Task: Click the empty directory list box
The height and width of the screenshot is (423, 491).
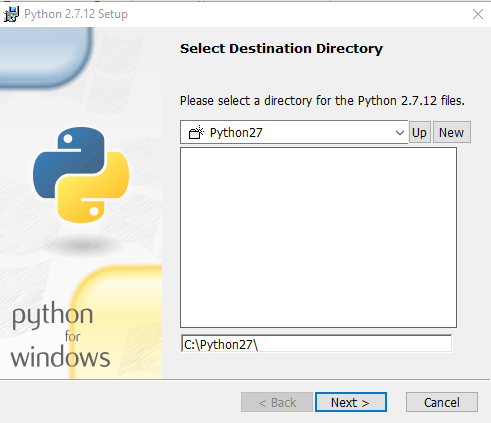Action: [x=318, y=238]
